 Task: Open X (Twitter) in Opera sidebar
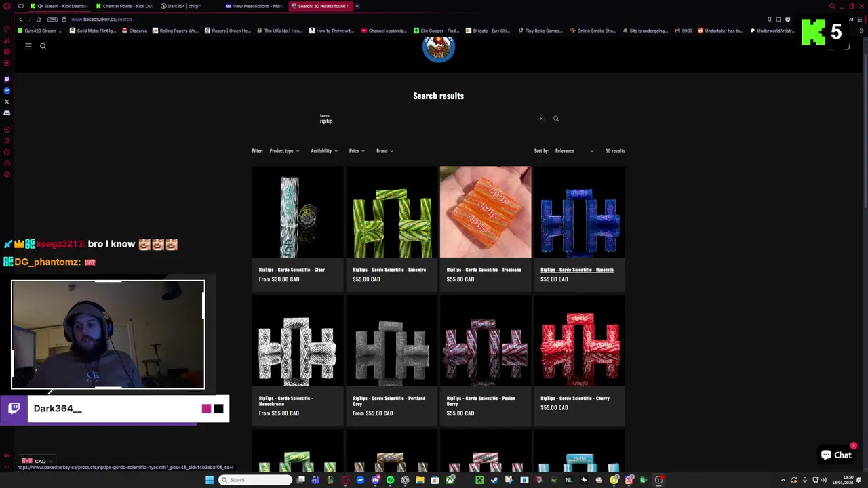(7, 102)
